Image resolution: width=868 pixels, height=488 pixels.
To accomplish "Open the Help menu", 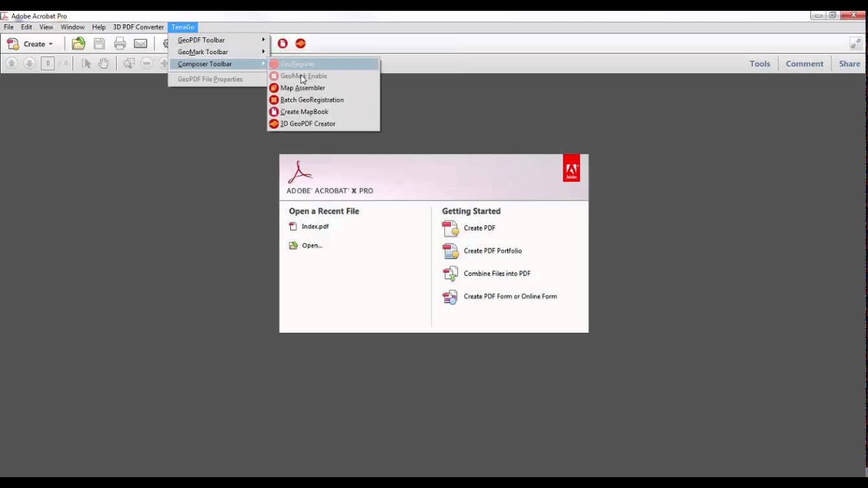I will (99, 27).
